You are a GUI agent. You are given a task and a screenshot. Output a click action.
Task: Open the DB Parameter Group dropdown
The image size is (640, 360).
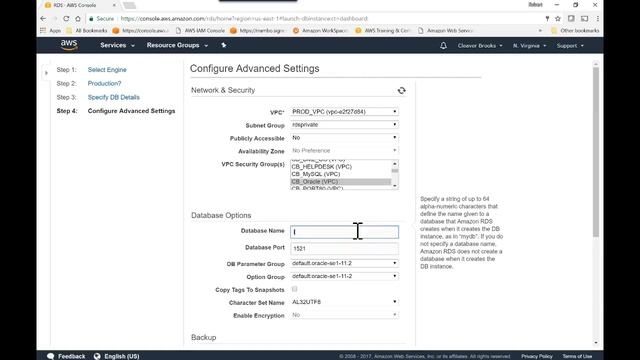[344, 263]
